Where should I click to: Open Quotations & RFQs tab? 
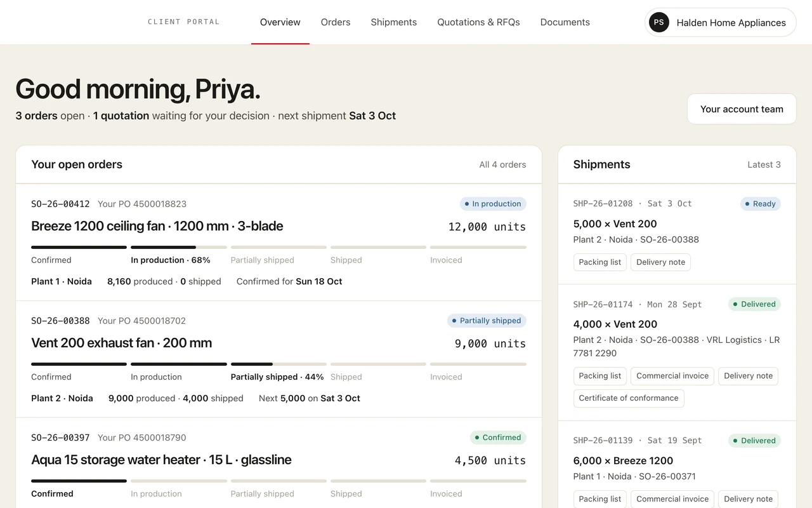click(479, 22)
